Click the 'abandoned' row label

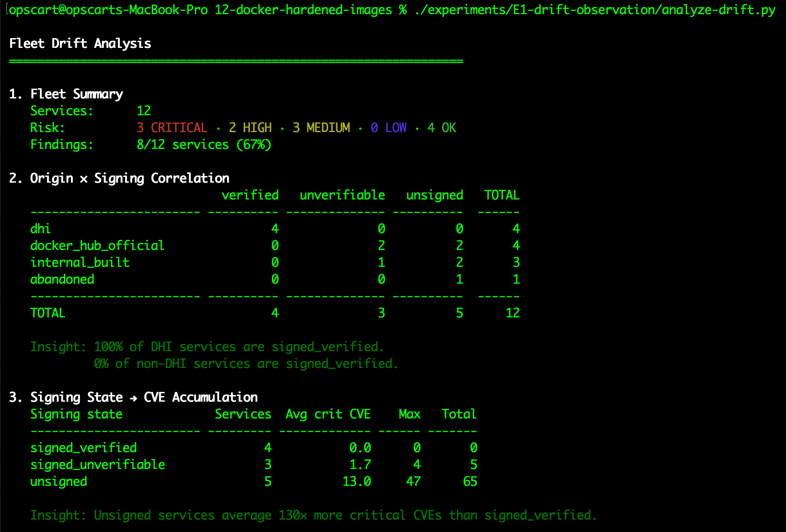click(62, 279)
